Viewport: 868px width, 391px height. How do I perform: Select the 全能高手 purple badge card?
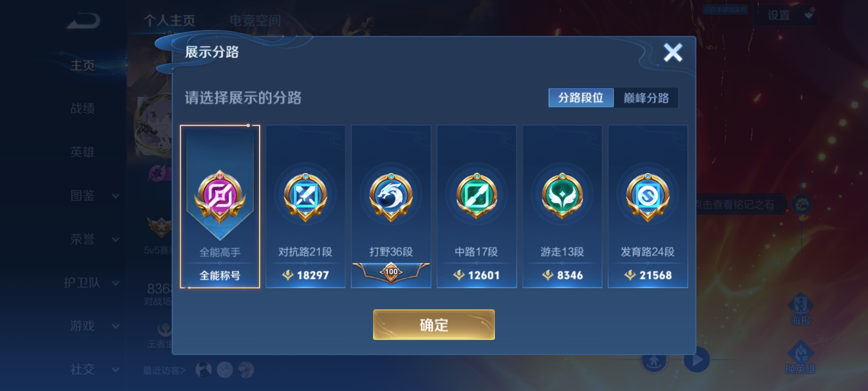pos(220,206)
